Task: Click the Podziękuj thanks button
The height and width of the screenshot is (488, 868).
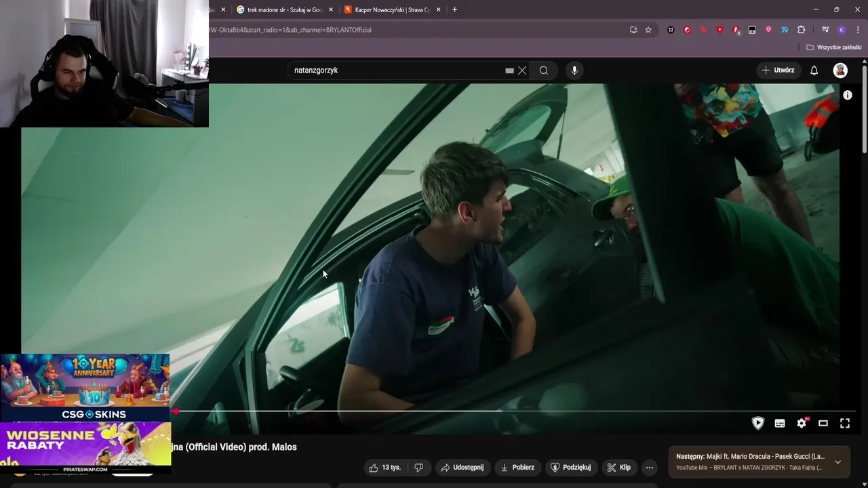Action: (571, 468)
